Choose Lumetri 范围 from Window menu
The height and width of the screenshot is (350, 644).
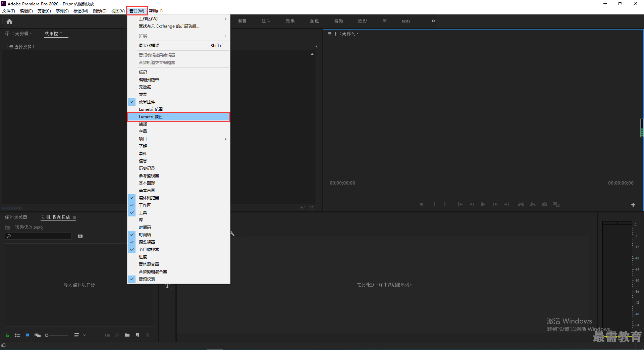tap(179, 109)
